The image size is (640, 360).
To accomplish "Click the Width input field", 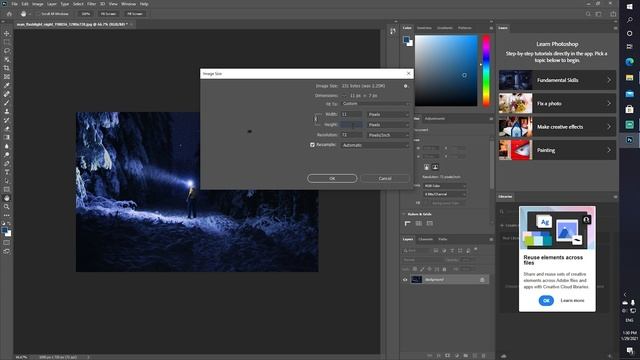I will 351,114.
